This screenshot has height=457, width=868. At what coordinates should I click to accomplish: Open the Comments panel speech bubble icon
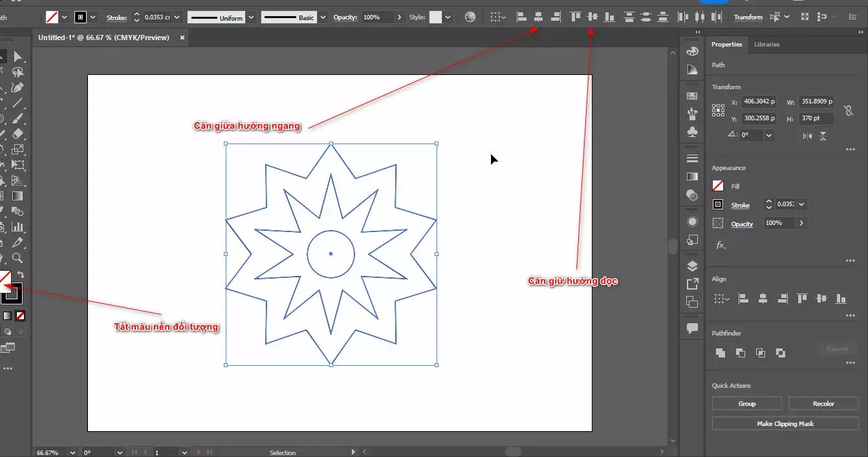[692, 328]
